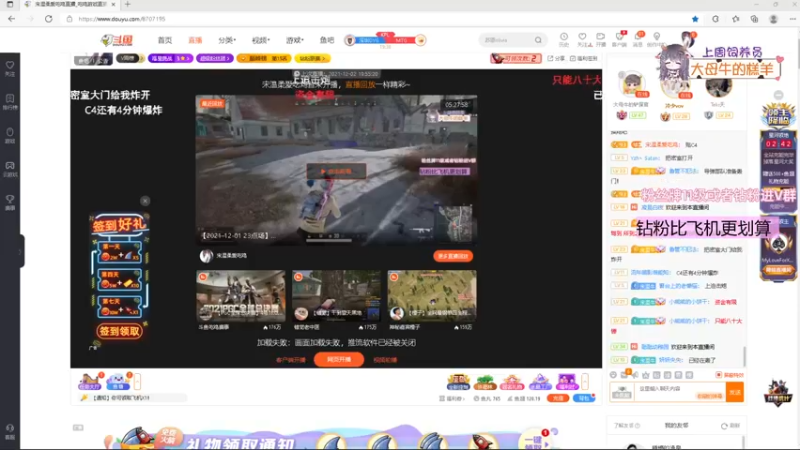
Task: Open the third recommended map stream thumbnail
Action: point(432,295)
